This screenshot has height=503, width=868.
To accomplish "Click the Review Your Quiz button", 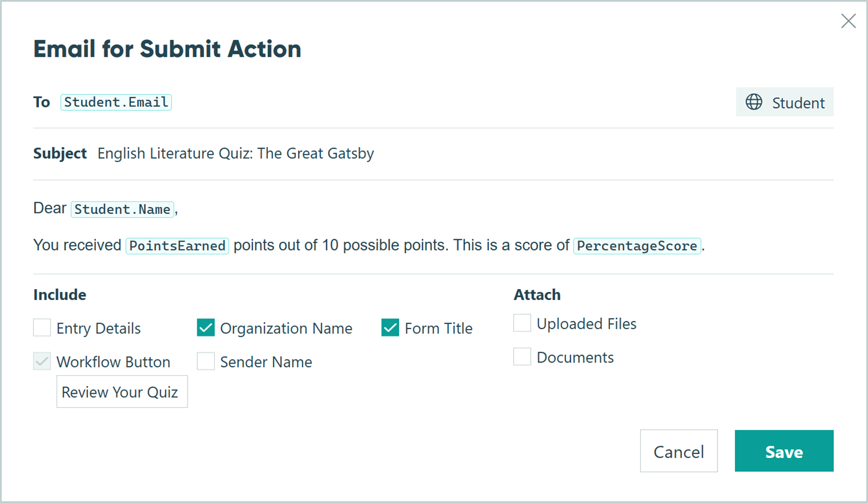I will pos(122,391).
